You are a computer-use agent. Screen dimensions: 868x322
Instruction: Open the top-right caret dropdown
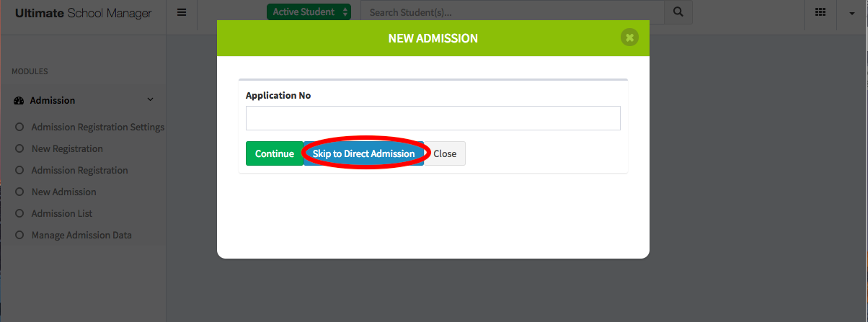851,14
